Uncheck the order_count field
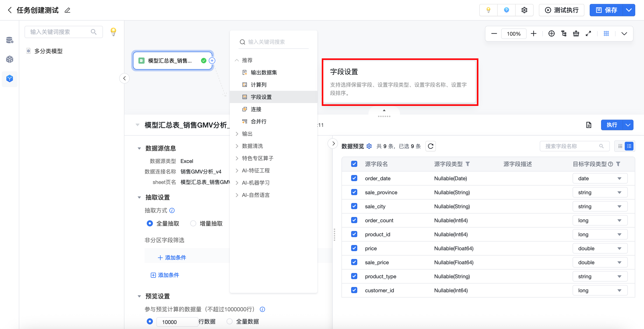This screenshot has height=329, width=644. click(x=354, y=220)
